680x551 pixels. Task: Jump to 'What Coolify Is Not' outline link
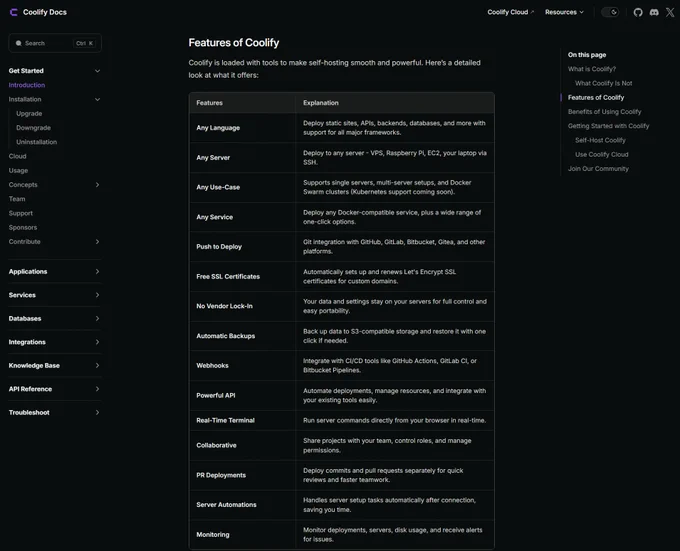(x=603, y=83)
